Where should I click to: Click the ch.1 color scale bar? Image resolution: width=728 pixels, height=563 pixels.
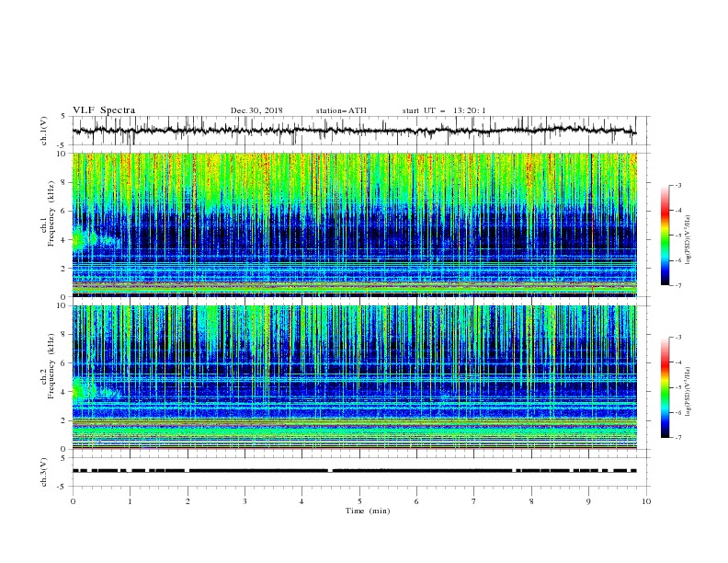click(665, 236)
